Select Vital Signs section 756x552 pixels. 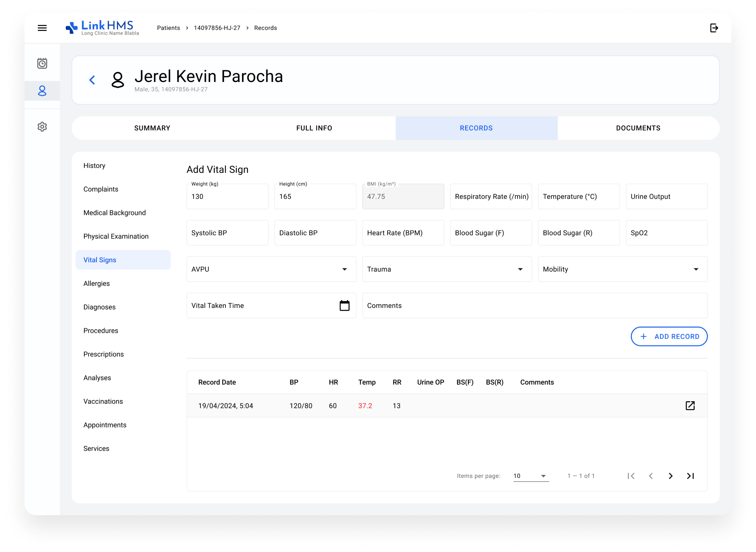pyautogui.click(x=123, y=260)
